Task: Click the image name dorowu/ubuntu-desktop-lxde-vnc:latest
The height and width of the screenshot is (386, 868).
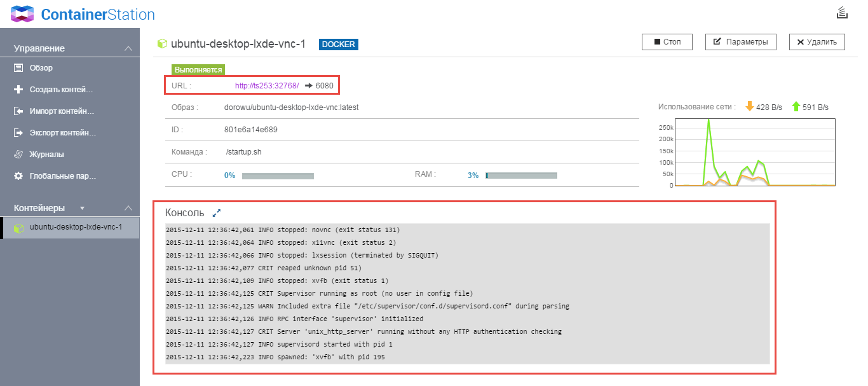Action: point(292,107)
